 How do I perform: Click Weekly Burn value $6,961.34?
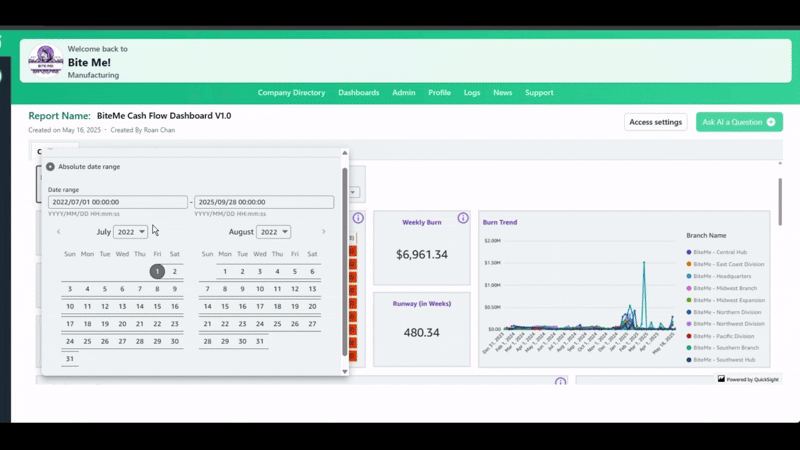click(422, 255)
